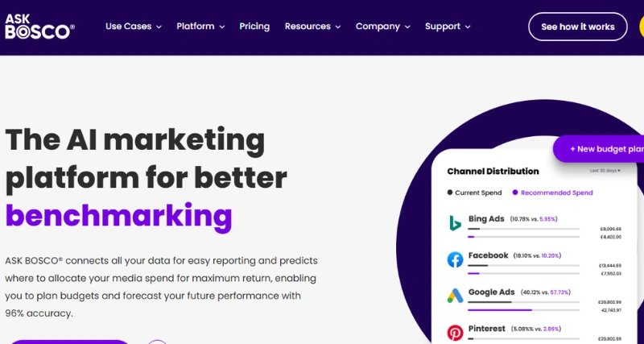Screen dimensions: 644x344
Task: Go to the Pricing page
Action: point(254,27)
